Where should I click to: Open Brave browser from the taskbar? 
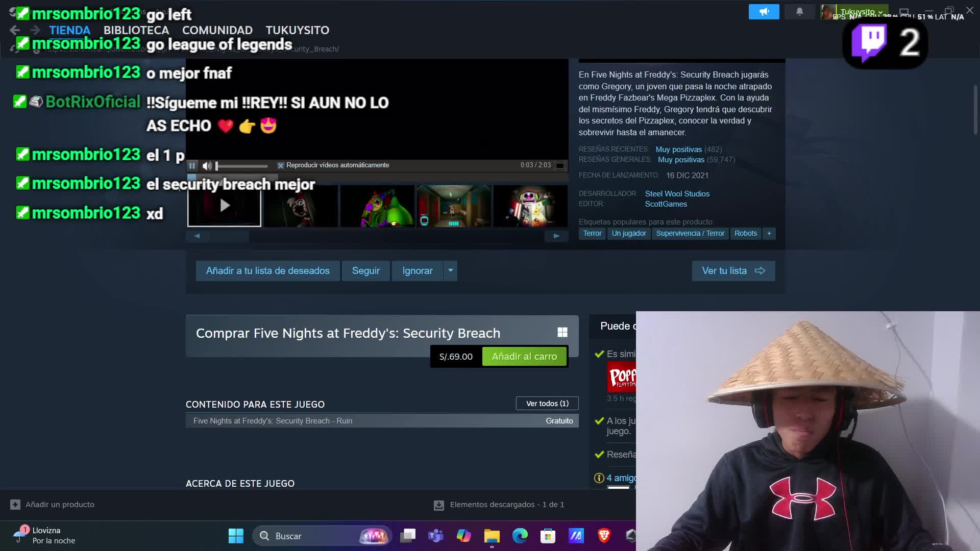tap(604, 536)
